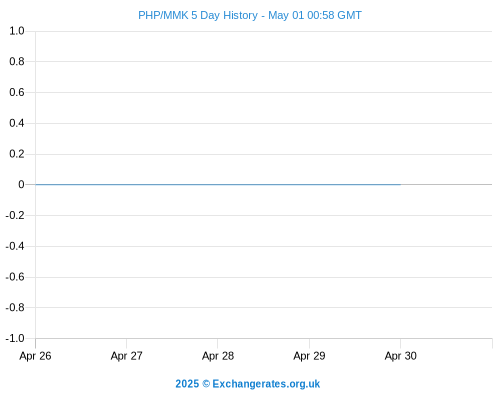Click the 0 y-axis label
Screen dimensions: 495x400
21,184
